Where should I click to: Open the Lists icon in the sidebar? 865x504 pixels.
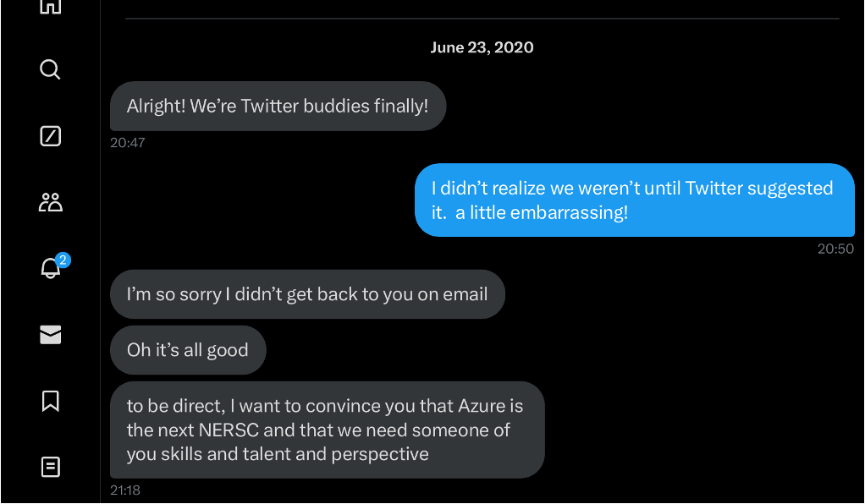click(x=50, y=467)
